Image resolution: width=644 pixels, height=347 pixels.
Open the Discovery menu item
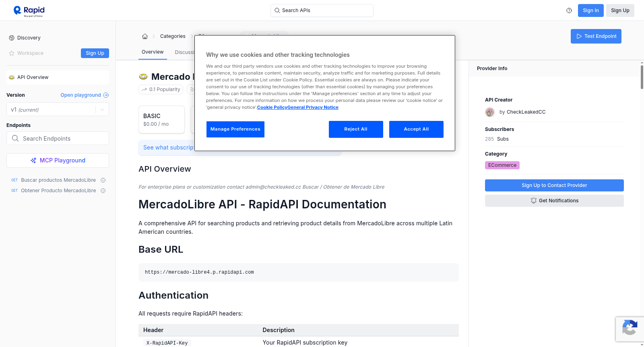(x=29, y=38)
